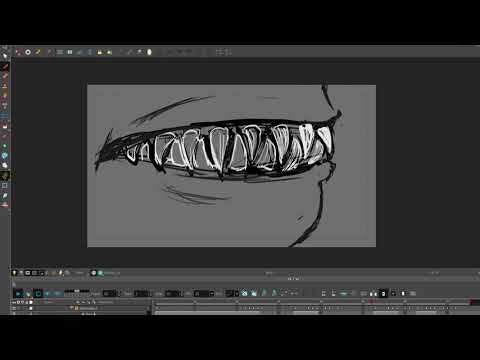Click the blue icon in top toolbar
Image resolution: width=480 pixels, height=360 pixels.
(90, 52)
